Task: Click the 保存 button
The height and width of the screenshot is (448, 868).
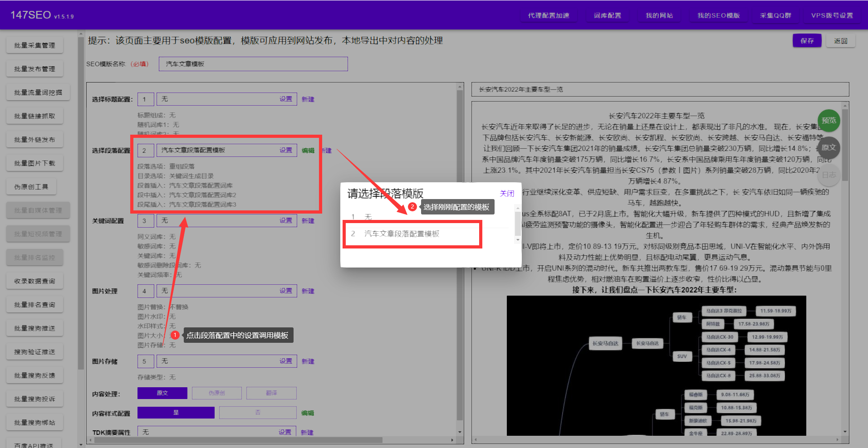Action: pos(807,41)
